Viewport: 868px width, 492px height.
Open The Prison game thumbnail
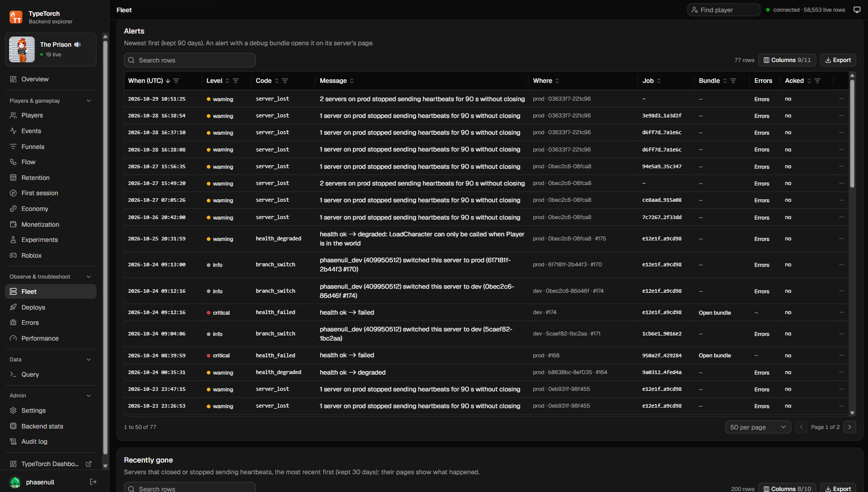click(x=22, y=49)
